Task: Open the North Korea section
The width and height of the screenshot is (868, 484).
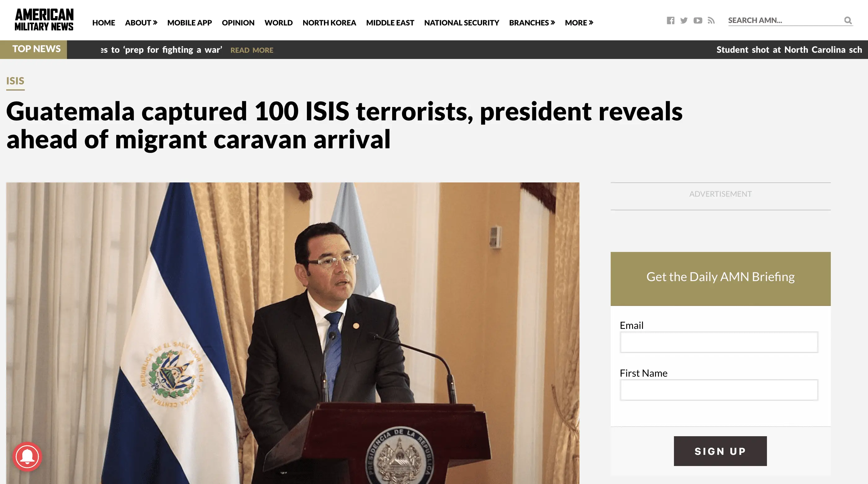Action: [x=329, y=23]
